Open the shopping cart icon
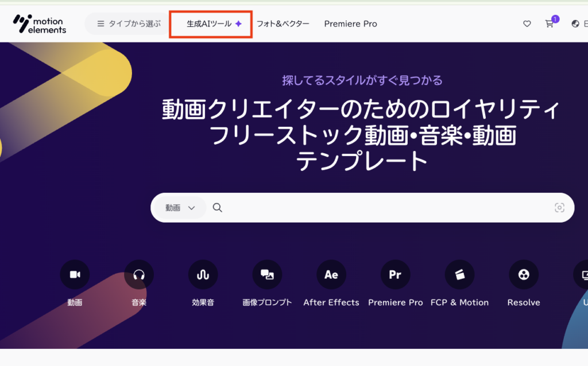 coord(550,24)
